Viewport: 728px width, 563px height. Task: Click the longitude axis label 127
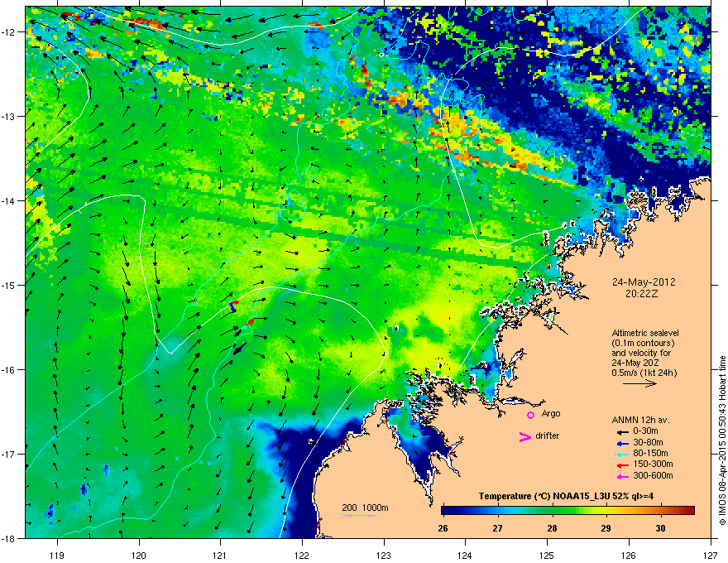(711, 555)
